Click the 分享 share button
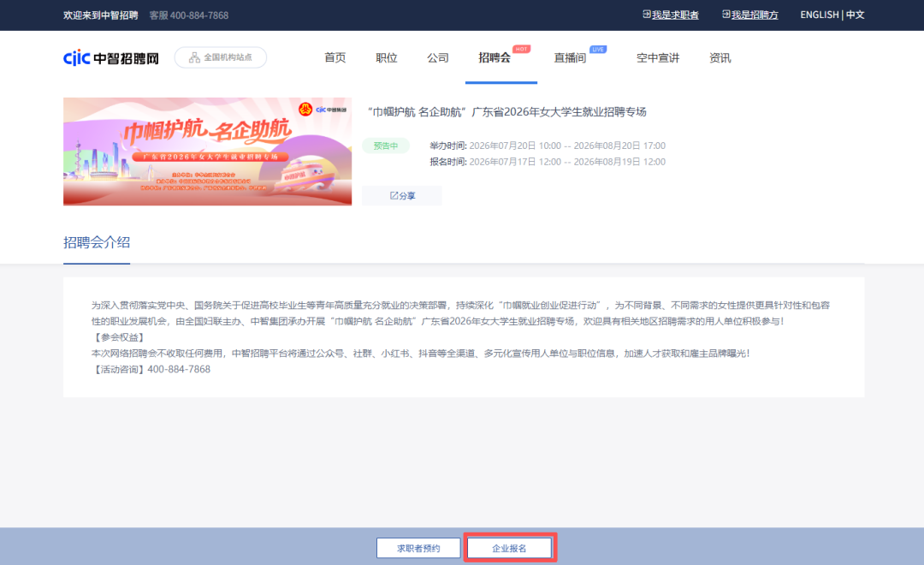 pos(402,196)
